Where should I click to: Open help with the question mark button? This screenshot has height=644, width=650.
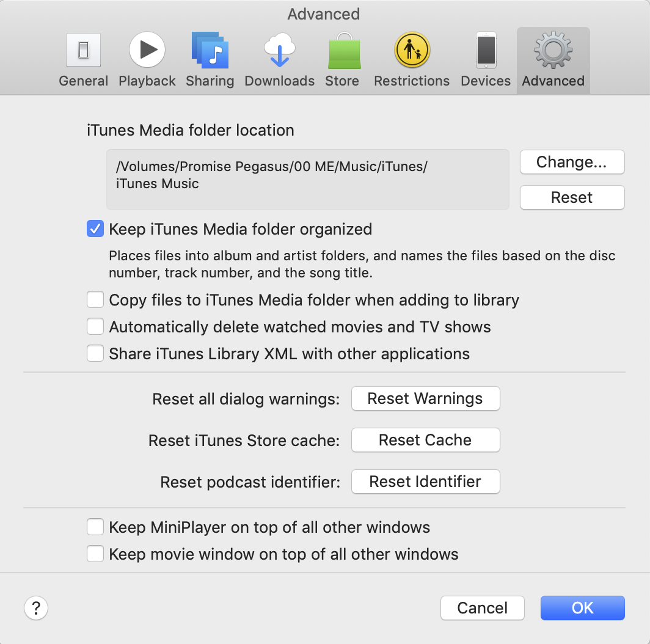coord(36,608)
